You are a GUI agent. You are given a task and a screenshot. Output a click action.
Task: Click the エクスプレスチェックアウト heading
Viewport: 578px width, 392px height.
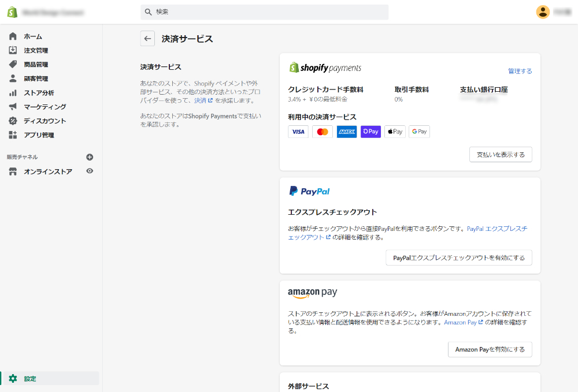pos(332,212)
